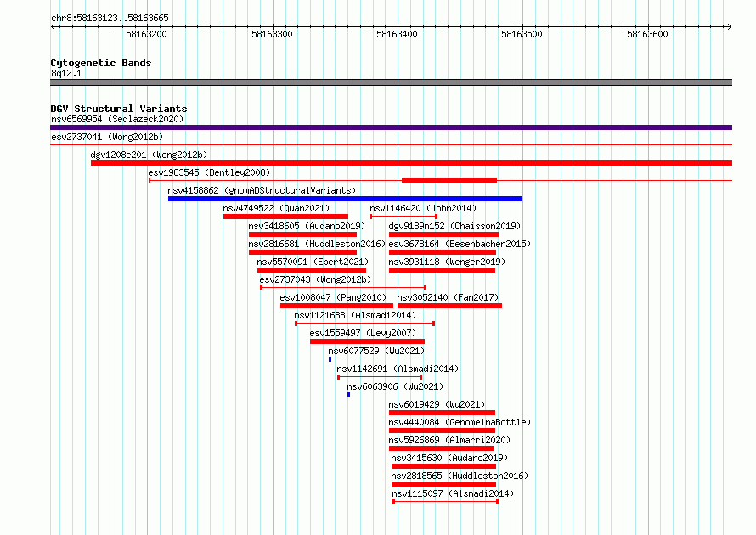This screenshot has width=756, height=535.
Task: Click the 58163500 ruler coordinate
Action: (522, 34)
